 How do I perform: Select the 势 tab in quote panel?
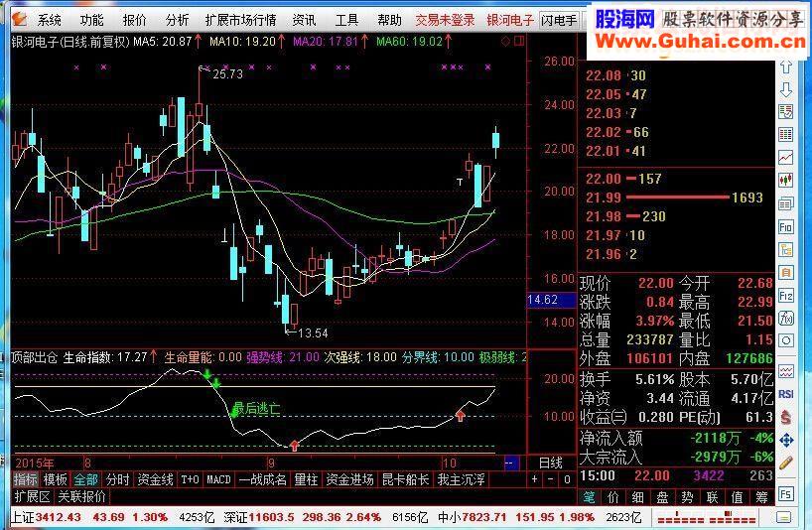click(687, 497)
